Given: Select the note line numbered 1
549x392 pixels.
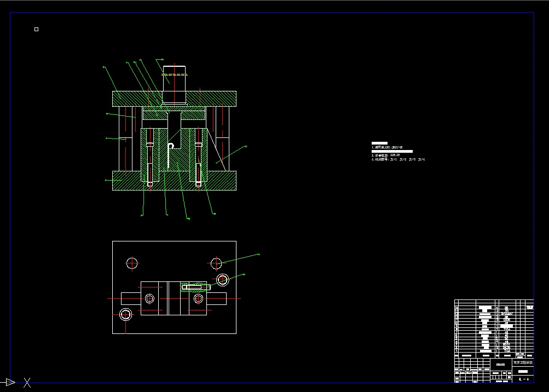Looking at the screenshot, I should pyautogui.click(x=387, y=147).
